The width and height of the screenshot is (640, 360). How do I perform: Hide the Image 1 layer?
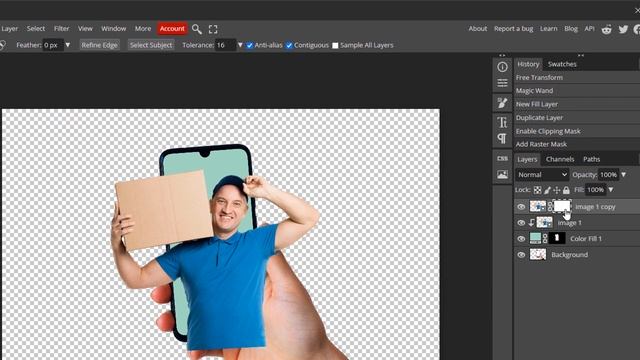point(521,223)
